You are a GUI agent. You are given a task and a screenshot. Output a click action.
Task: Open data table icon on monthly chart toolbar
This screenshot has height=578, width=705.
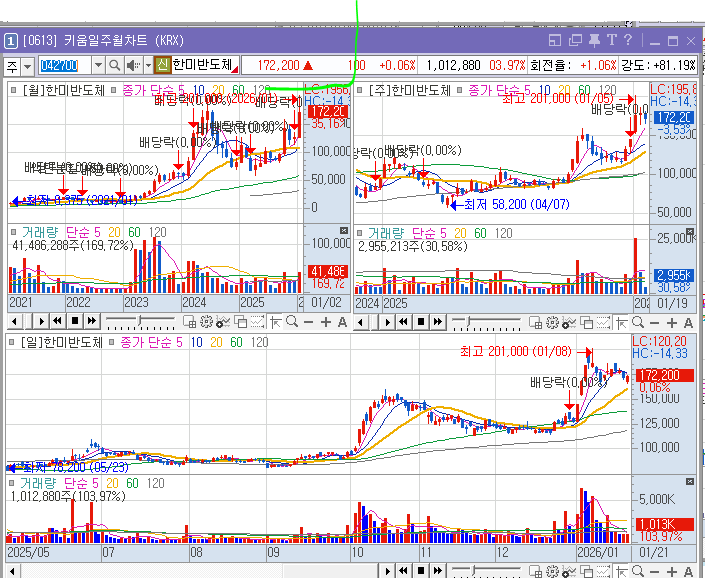pyautogui.click(x=189, y=322)
